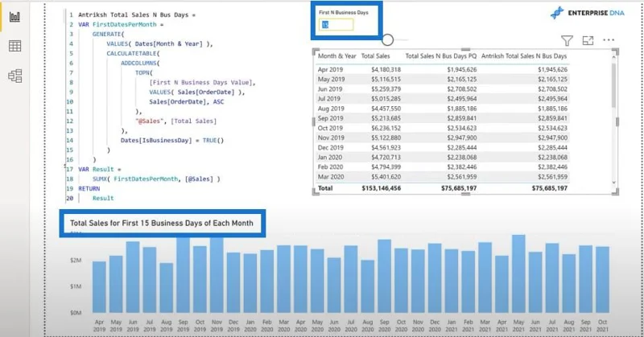Viewport: 644px width, 337px height.
Task: Sort by Total Sales column header
Action: (x=375, y=55)
